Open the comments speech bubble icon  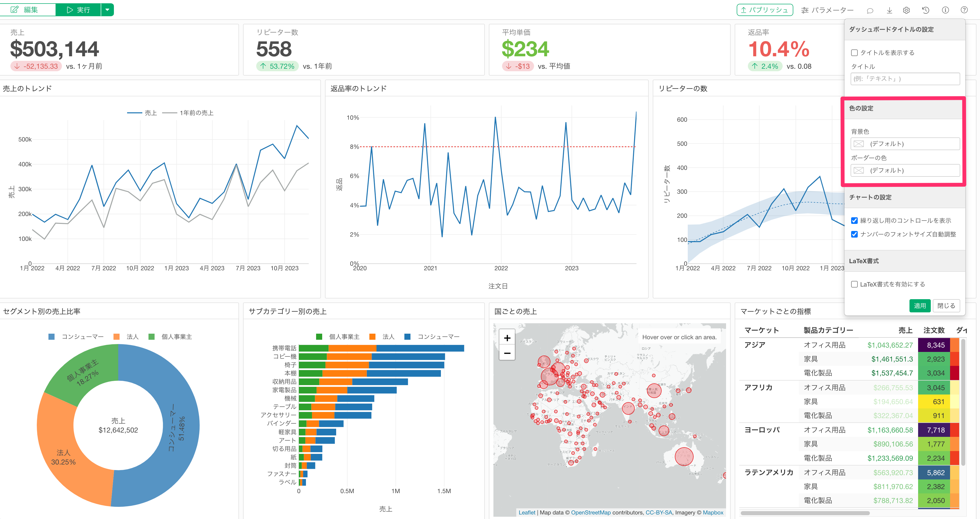(x=870, y=10)
